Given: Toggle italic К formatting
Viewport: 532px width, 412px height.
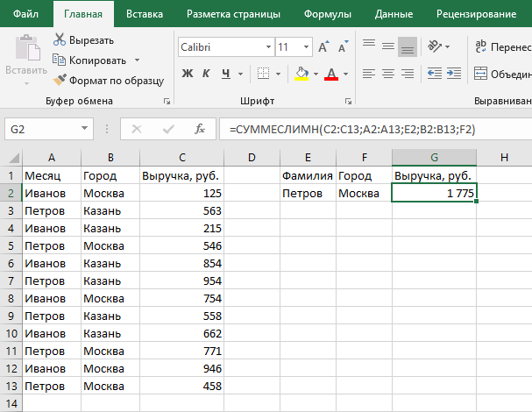Looking at the screenshot, I should [x=206, y=74].
